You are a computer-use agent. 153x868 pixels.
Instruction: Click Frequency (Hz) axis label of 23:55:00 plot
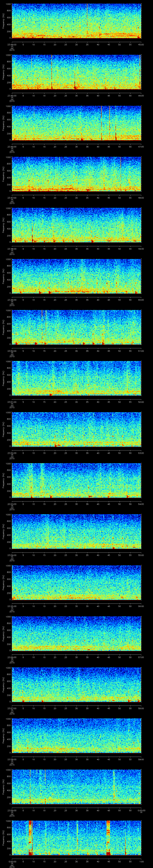[x=3, y=583]
